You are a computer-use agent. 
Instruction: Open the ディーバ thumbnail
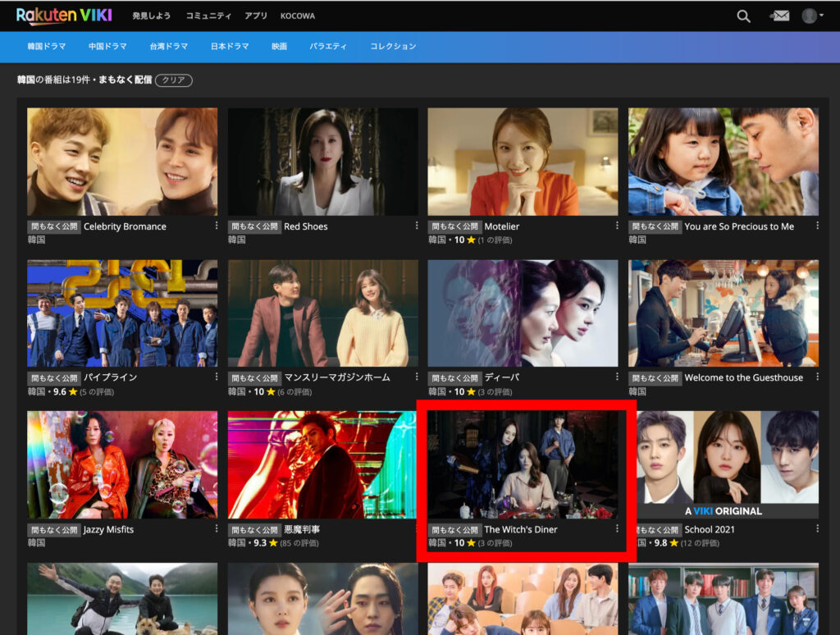click(x=523, y=313)
